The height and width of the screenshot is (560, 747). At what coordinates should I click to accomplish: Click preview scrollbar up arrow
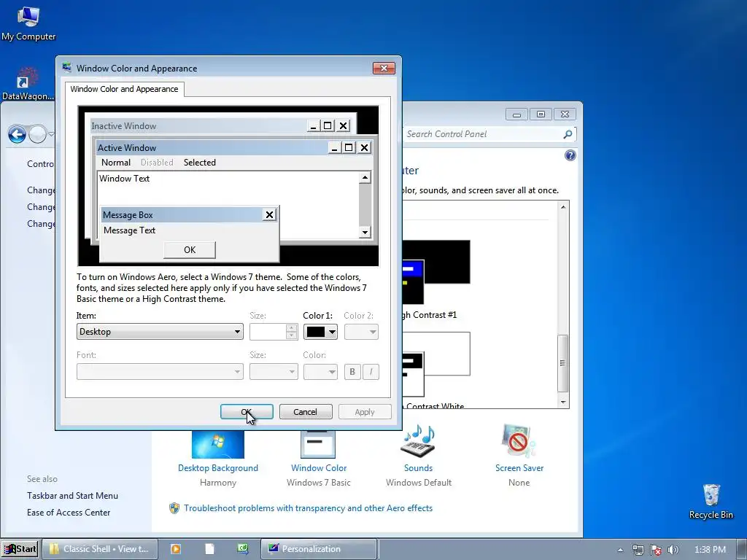coord(365,178)
